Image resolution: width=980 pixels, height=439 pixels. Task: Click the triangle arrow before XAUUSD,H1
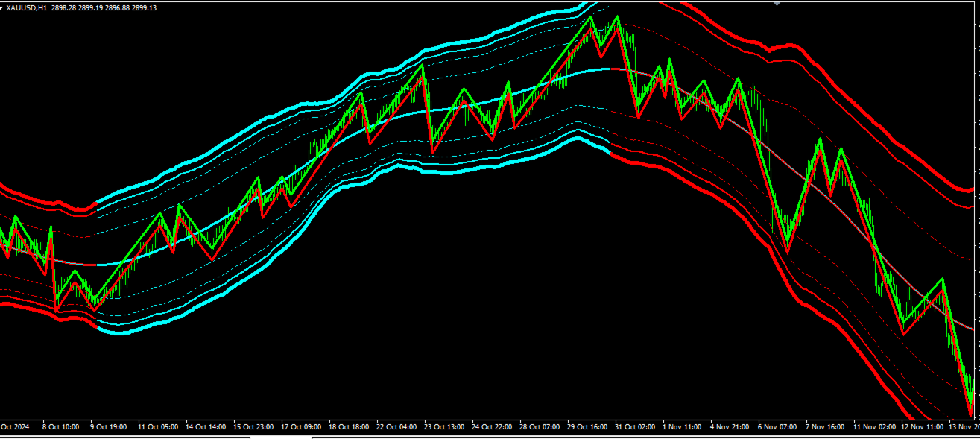(2, 7)
